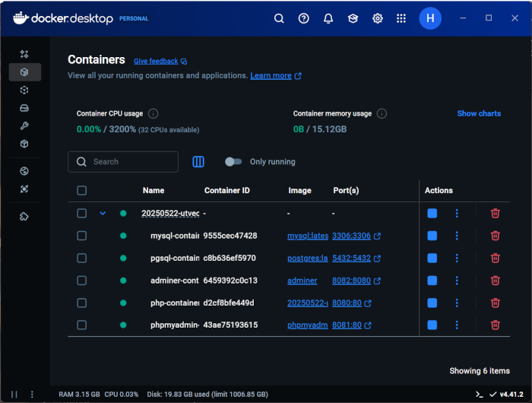Viewport: 532px width, 403px height.
Task: Open more actions menu for phpmyadmin container
Action: pos(457,325)
